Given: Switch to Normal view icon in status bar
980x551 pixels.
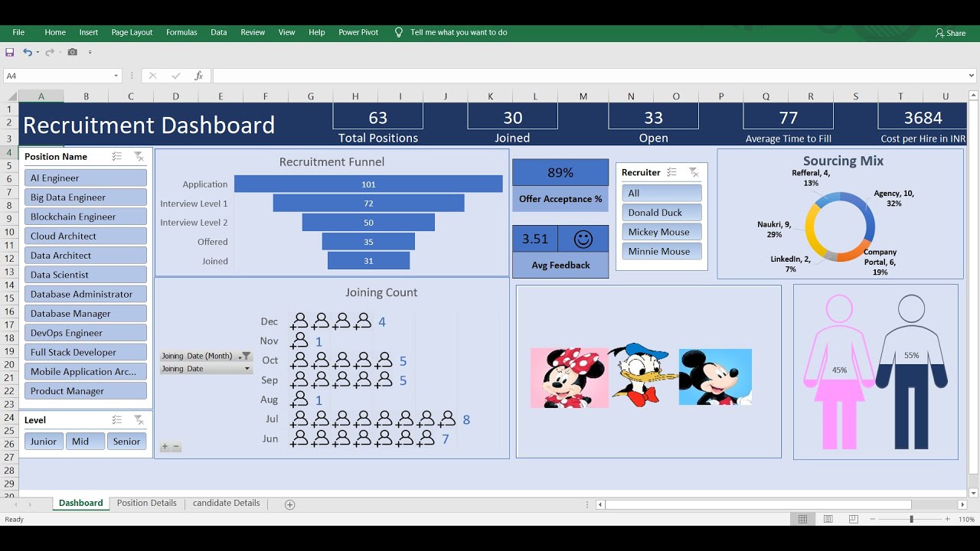Looking at the screenshot, I should click(x=802, y=519).
